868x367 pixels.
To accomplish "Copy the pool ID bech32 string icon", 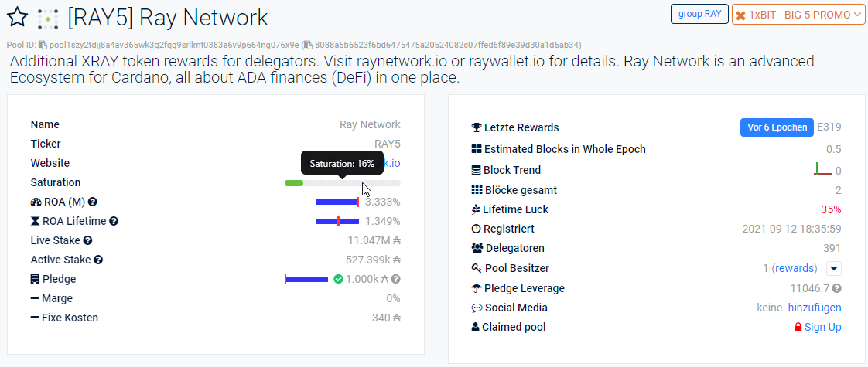I will [x=43, y=45].
